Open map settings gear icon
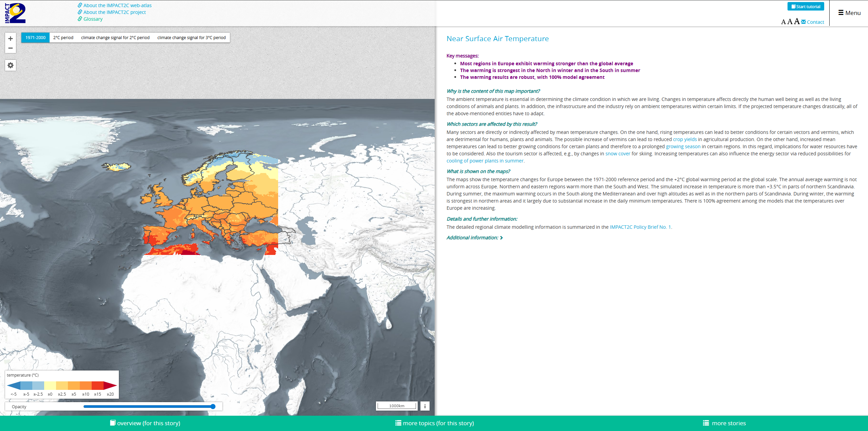The height and width of the screenshot is (431, 868). click(11, 65)
